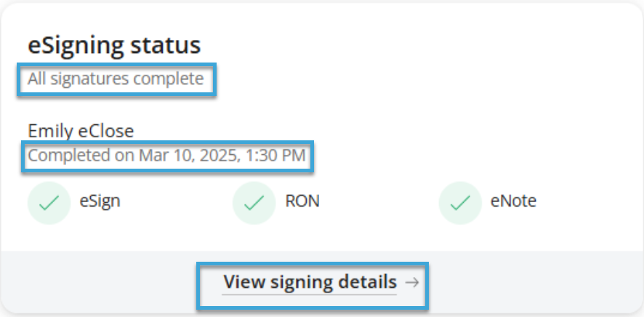Click the eSign green checkmark icon

tap(49, 203)
